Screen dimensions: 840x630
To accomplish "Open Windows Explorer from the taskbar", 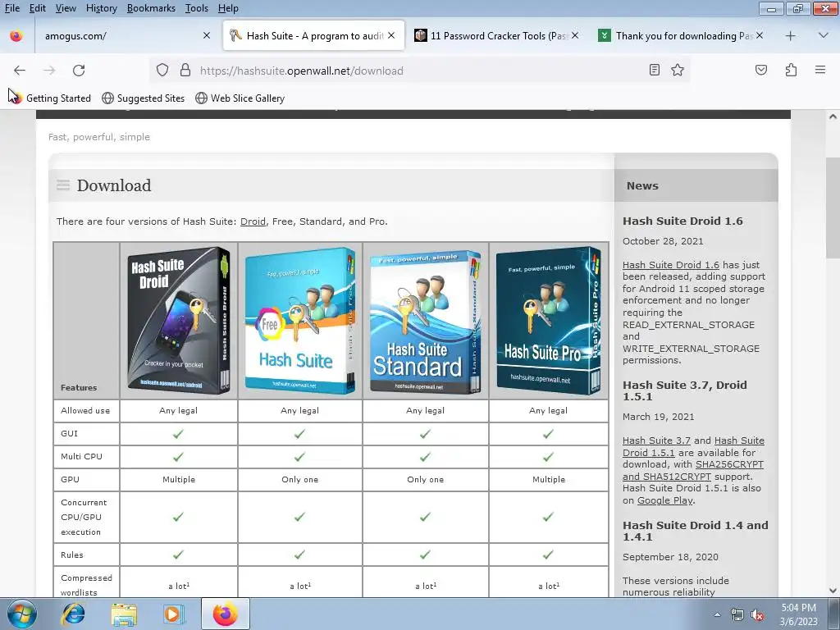I will [x=124, y=614].
